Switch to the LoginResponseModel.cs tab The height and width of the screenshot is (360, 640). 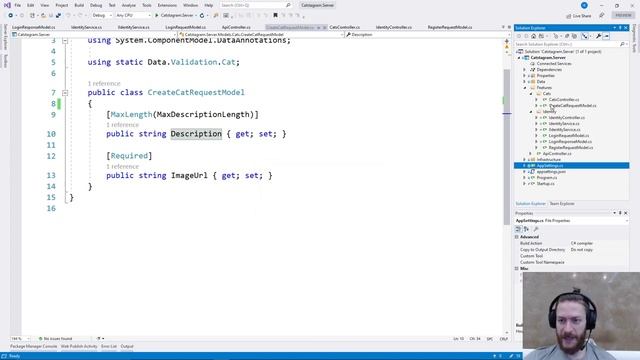click(33, 27)
